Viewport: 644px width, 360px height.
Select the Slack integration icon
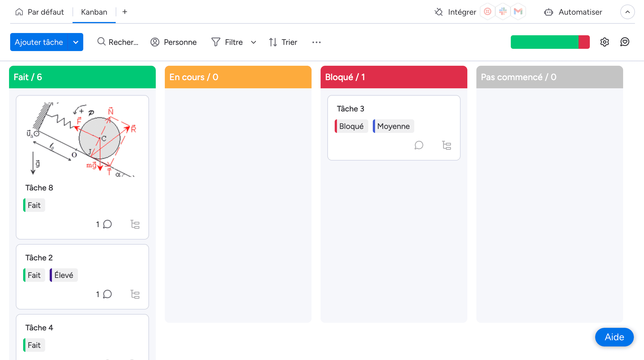(503, 12)
